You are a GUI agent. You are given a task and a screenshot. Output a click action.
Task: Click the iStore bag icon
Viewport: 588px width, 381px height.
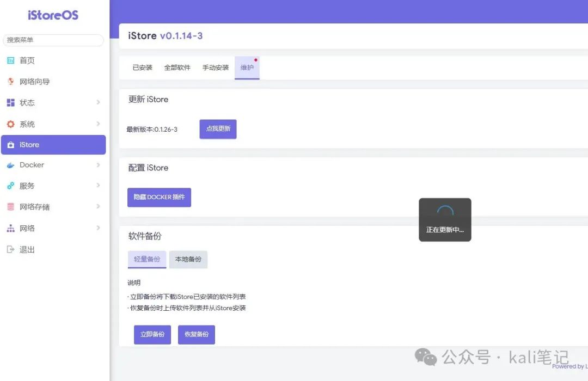[10, 145]
